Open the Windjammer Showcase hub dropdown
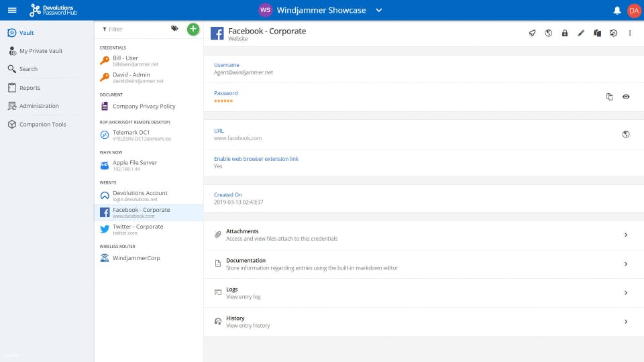644x362 pixels. click(x=379, y=10)
